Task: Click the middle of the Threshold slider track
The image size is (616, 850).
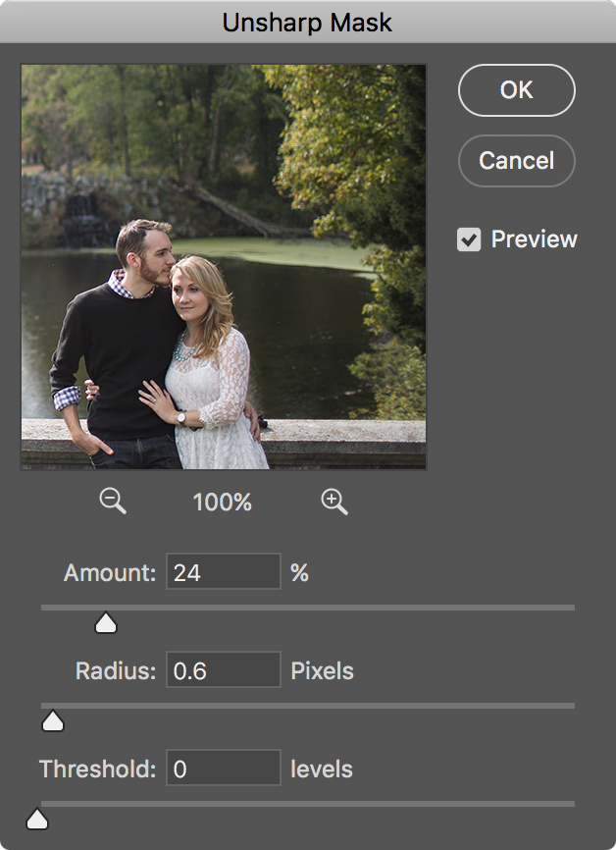Action: (x=308, y=804)
